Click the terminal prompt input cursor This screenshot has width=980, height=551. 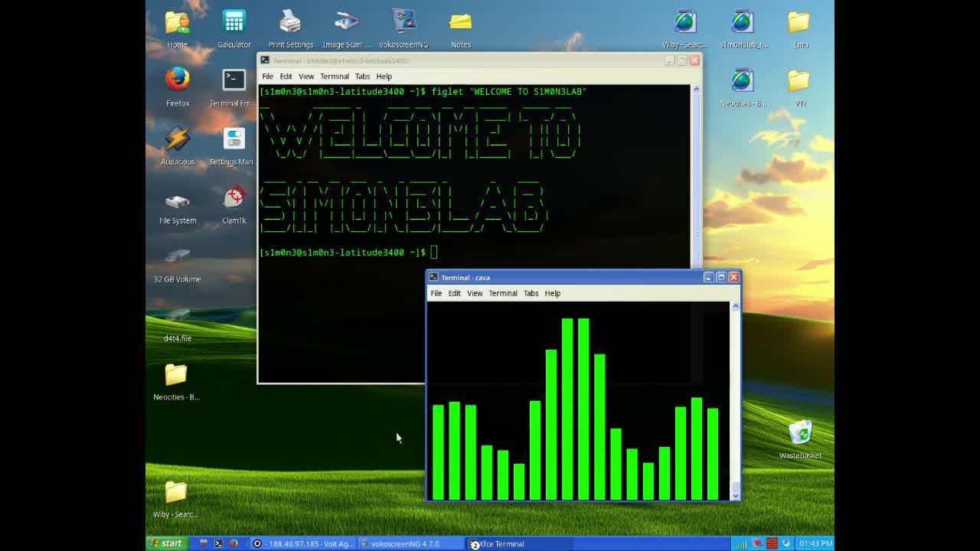[x=434, y=253]
